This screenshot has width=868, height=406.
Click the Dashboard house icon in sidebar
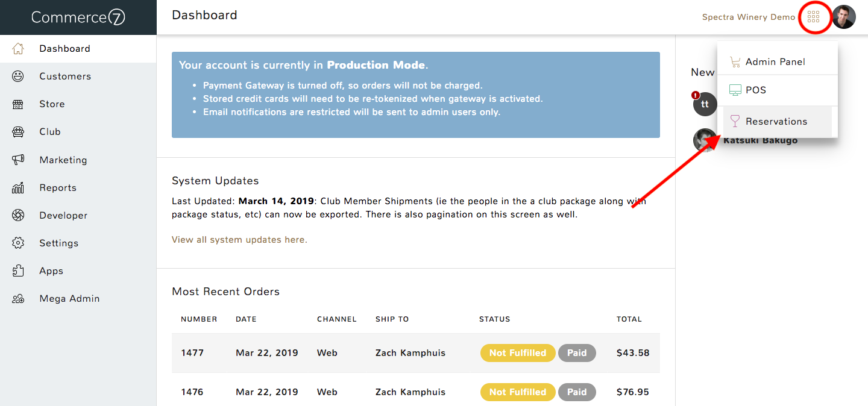tap(18, 48)
